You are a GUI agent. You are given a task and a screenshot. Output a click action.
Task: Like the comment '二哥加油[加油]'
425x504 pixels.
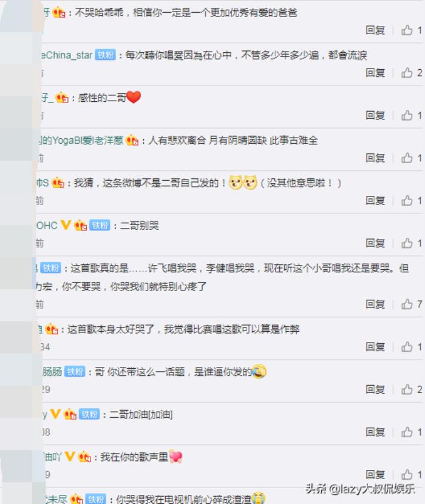pos(407,432)
